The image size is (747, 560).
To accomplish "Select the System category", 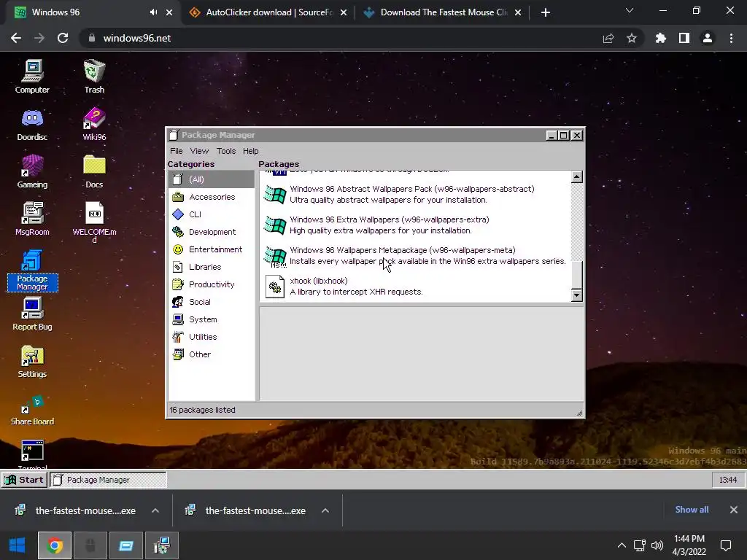I will tap(212, 319).
